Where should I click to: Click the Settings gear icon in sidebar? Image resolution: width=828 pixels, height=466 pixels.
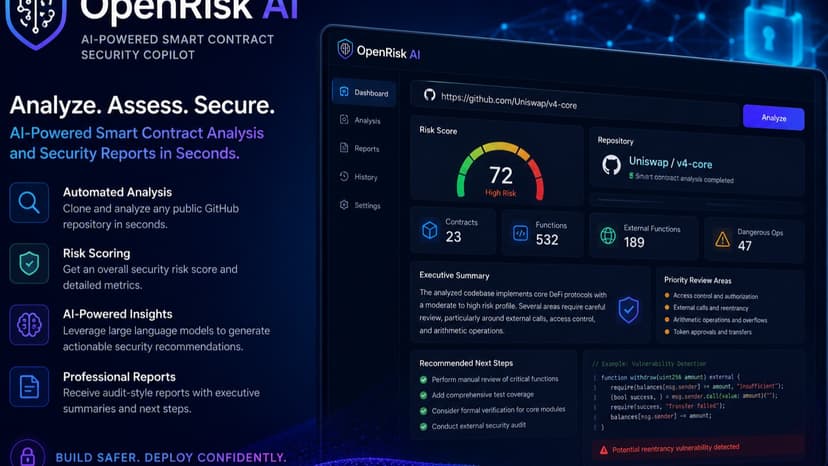click(344, 204)
